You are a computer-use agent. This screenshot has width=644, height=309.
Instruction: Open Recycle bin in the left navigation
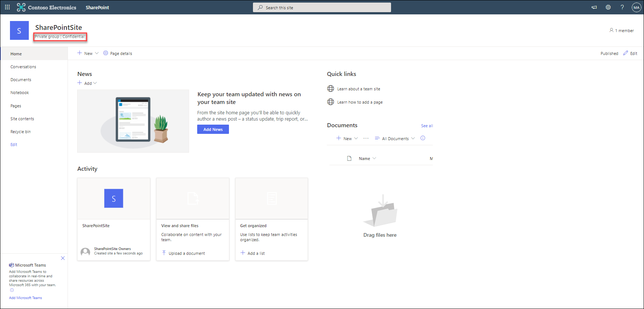[x=20, y=132]
